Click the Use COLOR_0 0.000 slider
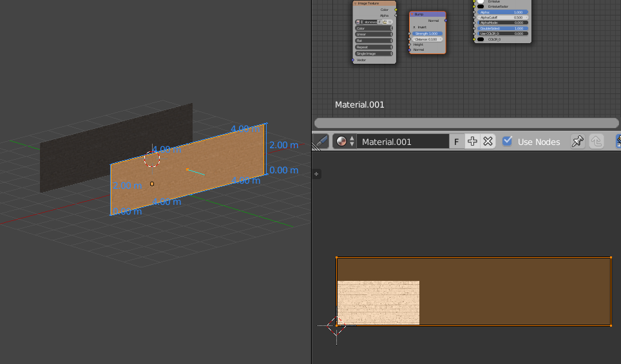Screen dimensions: 621x364 (x=502, y=34)
